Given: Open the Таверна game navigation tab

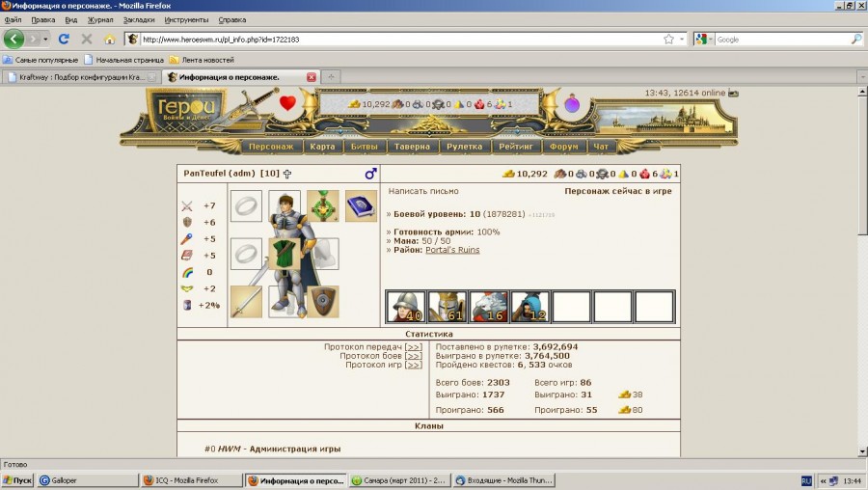Looking at the screenshot, I should (x=413, y=148).
